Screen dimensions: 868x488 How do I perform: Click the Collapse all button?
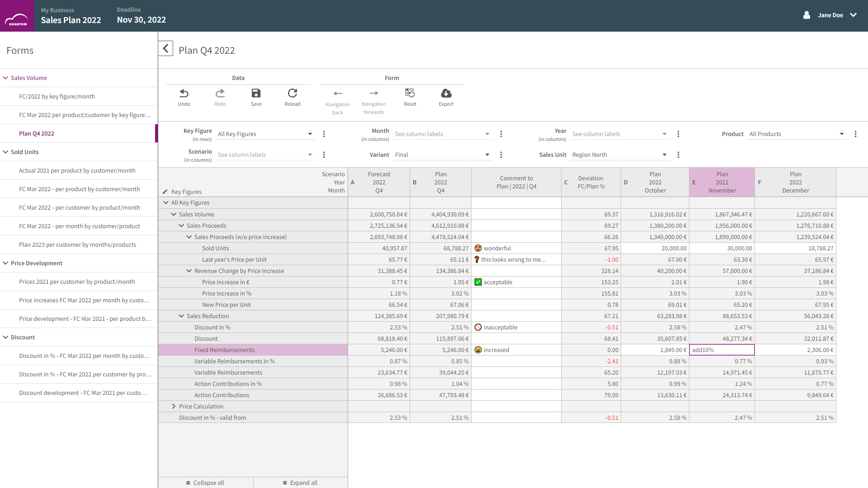(x=205, y=483)
